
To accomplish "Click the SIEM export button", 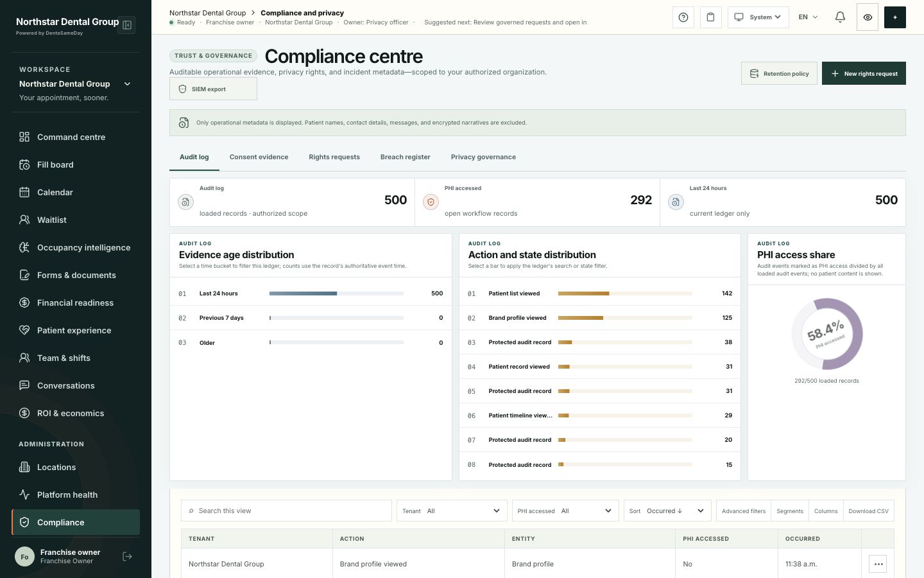I will point(213,89).
